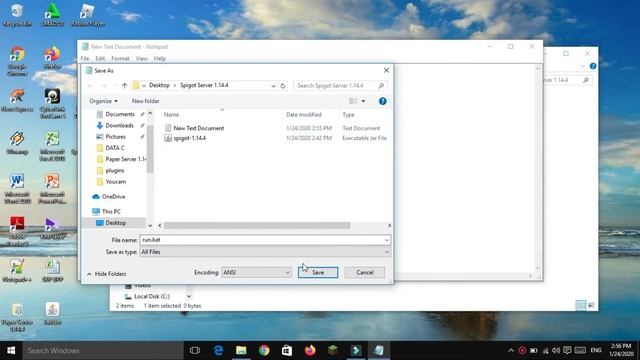Open the Notepad Format menu
The image size is (640, 360).
[x=120, y=59]
